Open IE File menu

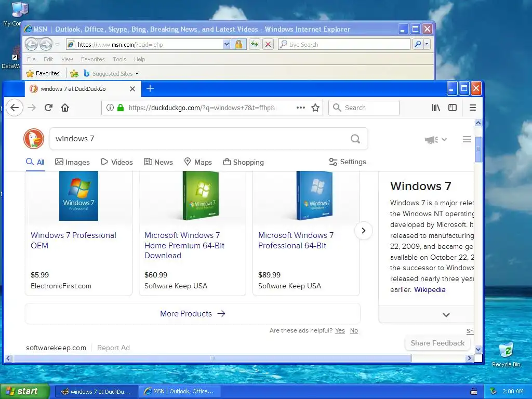click(x=31, y=59)
